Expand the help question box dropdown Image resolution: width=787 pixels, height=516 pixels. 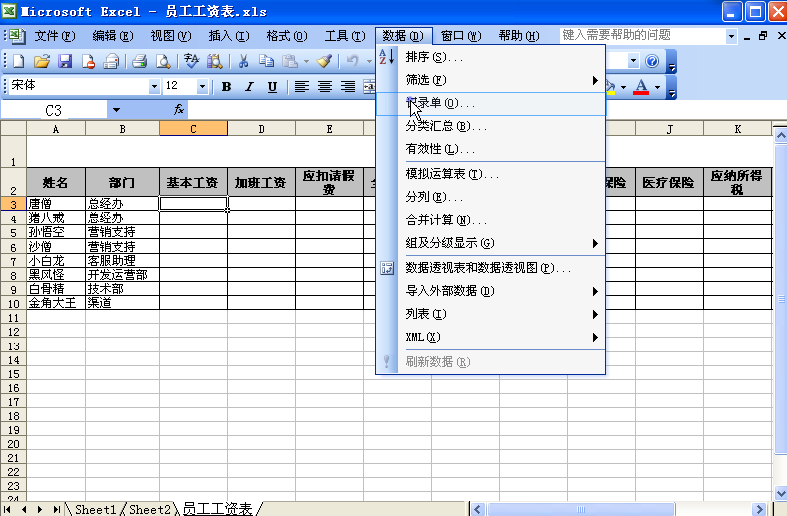pyautogui.click(x=731, y=36)
